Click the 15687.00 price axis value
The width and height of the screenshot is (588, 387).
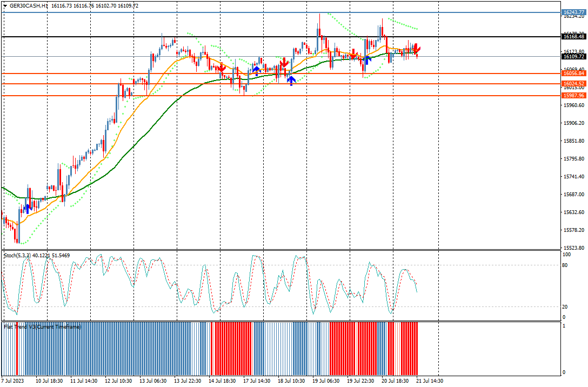coord(574,194)
